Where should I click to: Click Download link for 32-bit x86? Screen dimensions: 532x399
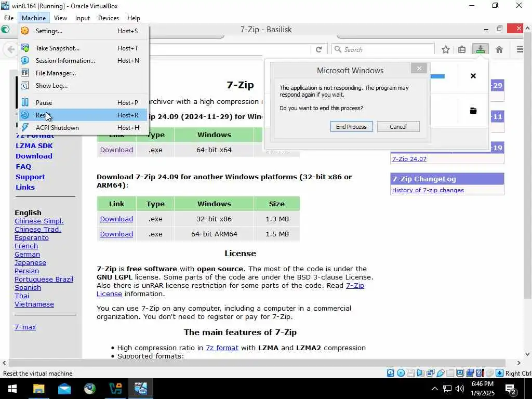point(116,219)
